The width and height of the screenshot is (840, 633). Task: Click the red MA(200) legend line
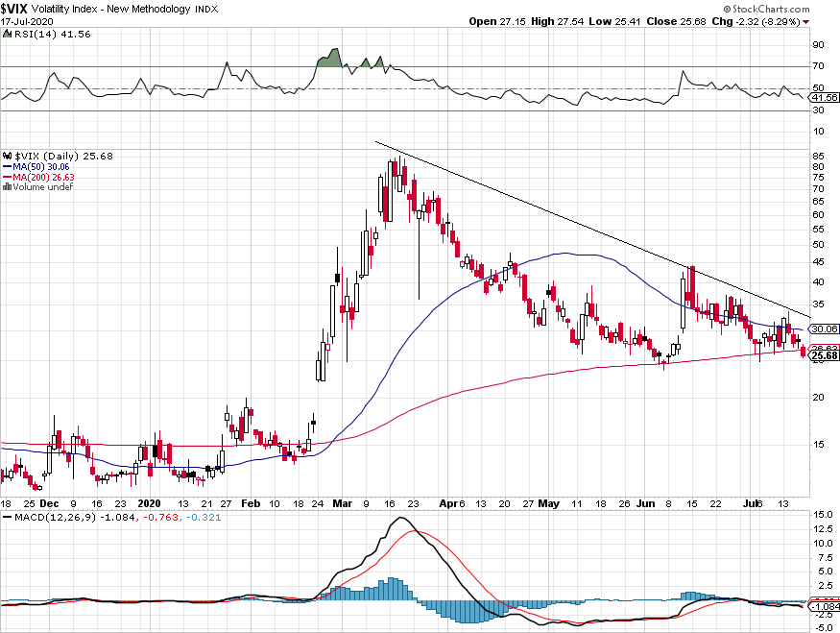8,177
